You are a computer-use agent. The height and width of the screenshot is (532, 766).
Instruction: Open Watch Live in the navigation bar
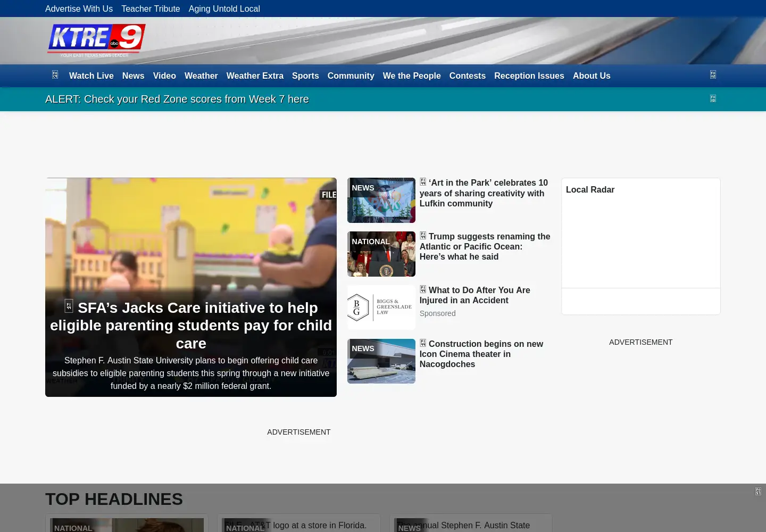click(91, 76)
